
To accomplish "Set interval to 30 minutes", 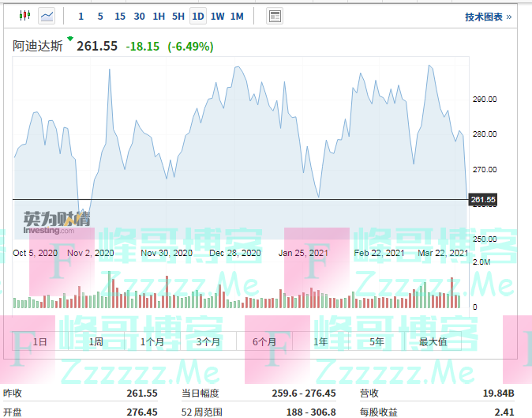I will click(x=139, y=17).
